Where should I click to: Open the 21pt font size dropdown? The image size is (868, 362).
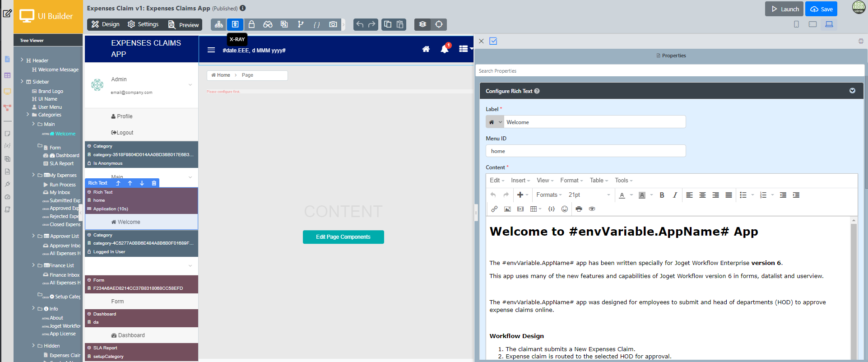(589, 195)
